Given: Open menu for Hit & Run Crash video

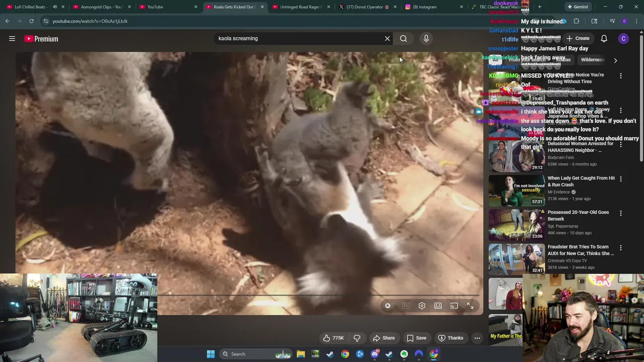Looking at the screenshot, I should pos(620,178).
